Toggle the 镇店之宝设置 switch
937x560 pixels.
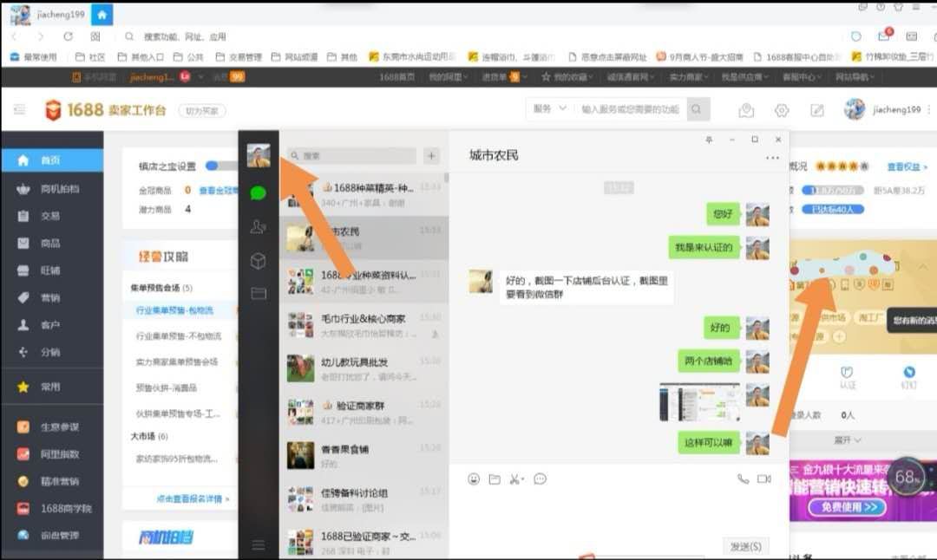coord(221,166)
